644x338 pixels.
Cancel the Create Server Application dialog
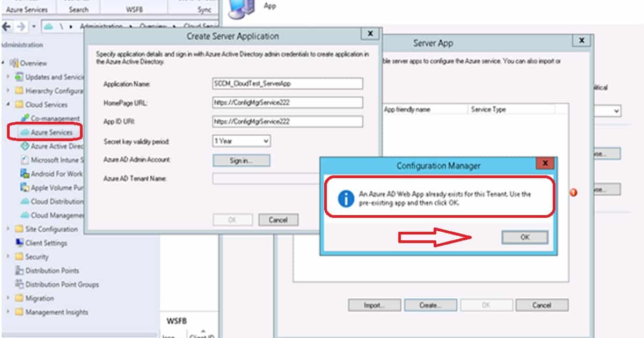pos(278,220)
